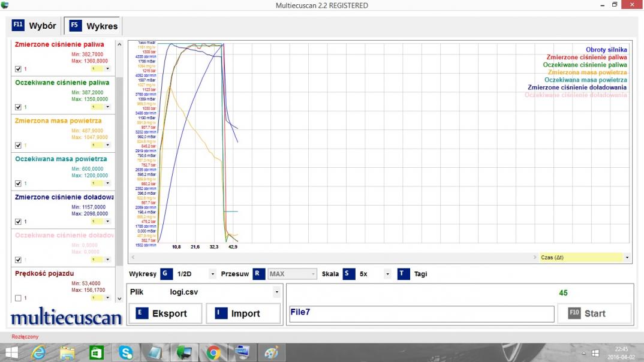644x362 pixels.
Task: Open the Czas (Δt) axis dropdown
Action: point(627,257)
